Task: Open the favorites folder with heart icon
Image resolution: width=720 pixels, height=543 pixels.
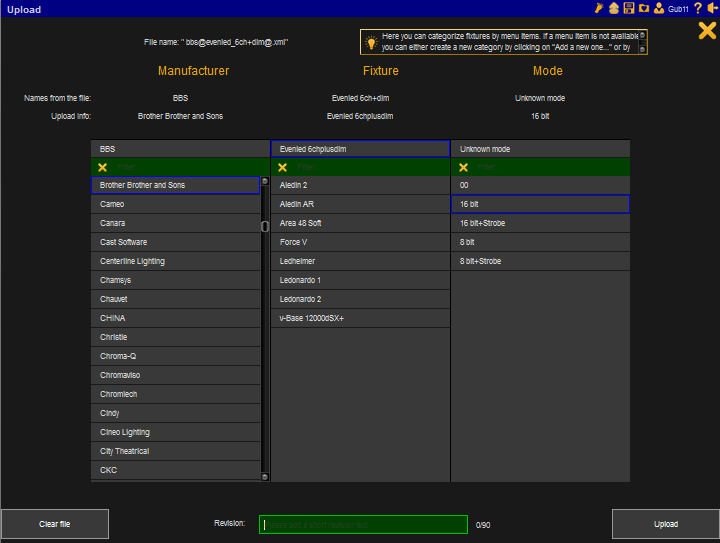Action: click(644, 8)
